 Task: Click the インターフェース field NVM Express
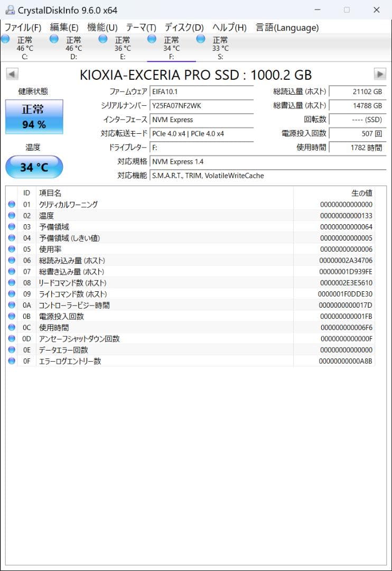tap(202, 120)
